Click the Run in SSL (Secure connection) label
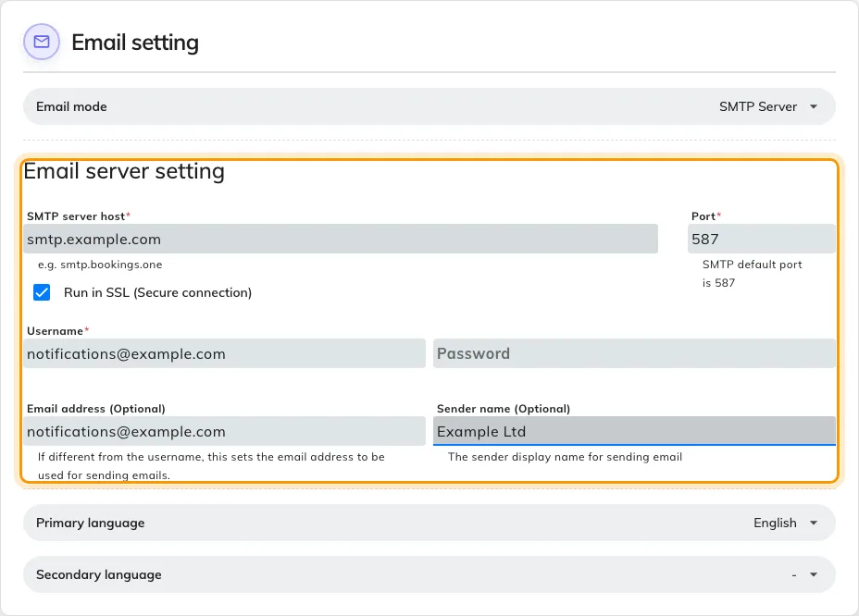 [157, 292]
